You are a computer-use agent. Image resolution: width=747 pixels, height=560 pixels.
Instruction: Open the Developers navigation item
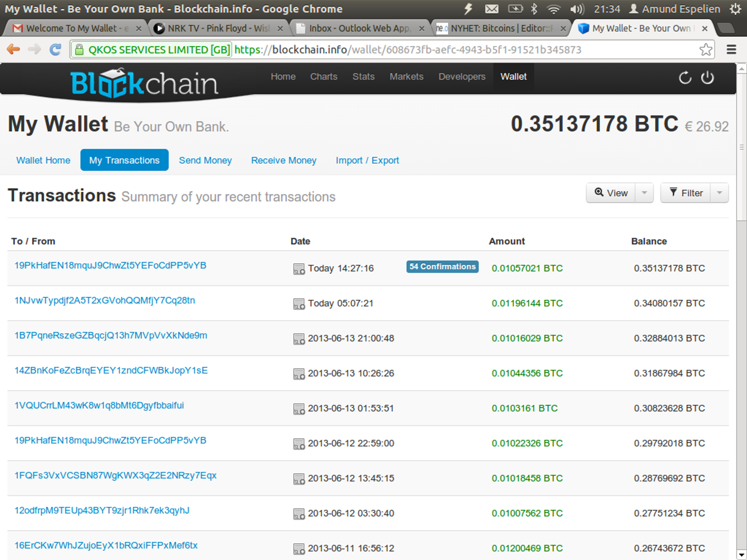click(462, 76)
